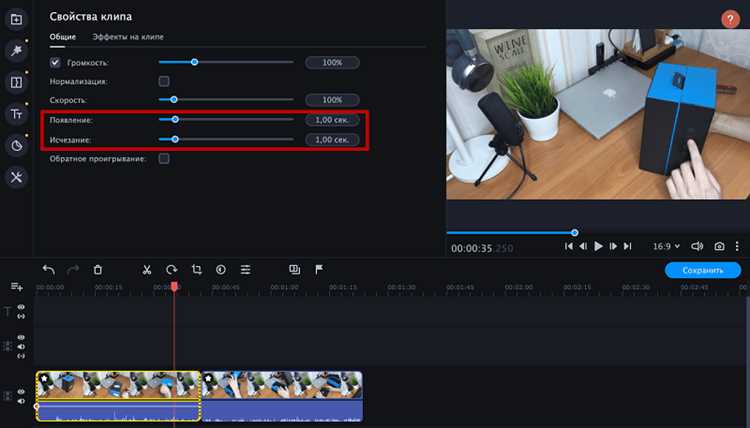Toggle the Громкость checkbox
750x428 pixels.
55,62
